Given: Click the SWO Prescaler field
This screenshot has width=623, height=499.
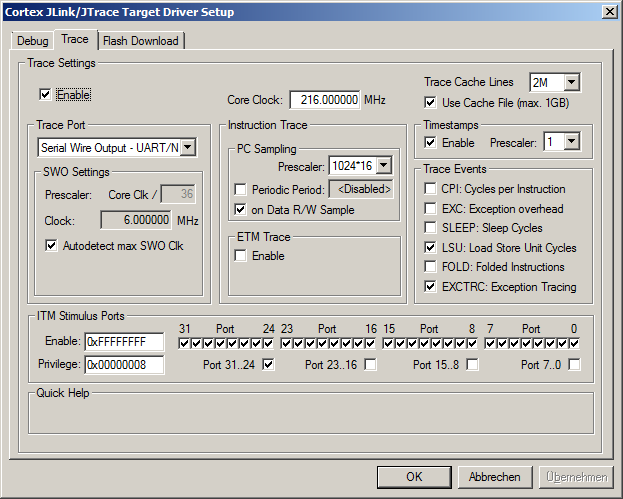Looking at the screenshot, I should [x=178, y=194].
